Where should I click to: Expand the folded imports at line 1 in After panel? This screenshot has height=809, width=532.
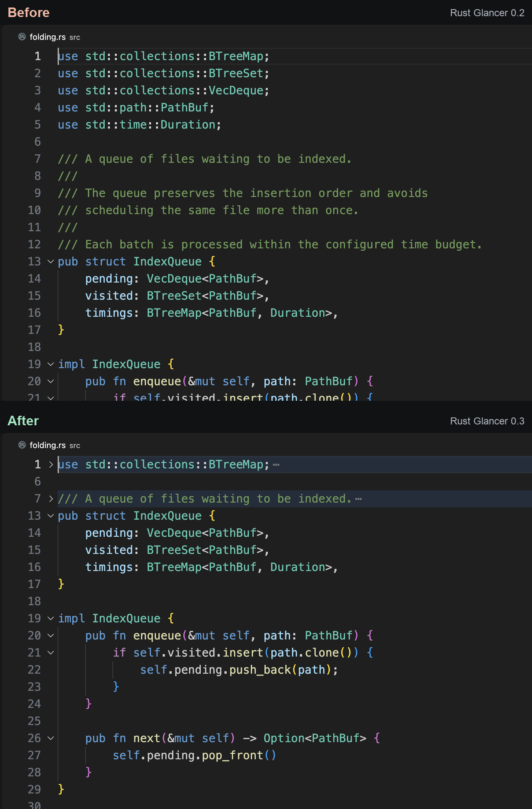click(x=51, y=464)
